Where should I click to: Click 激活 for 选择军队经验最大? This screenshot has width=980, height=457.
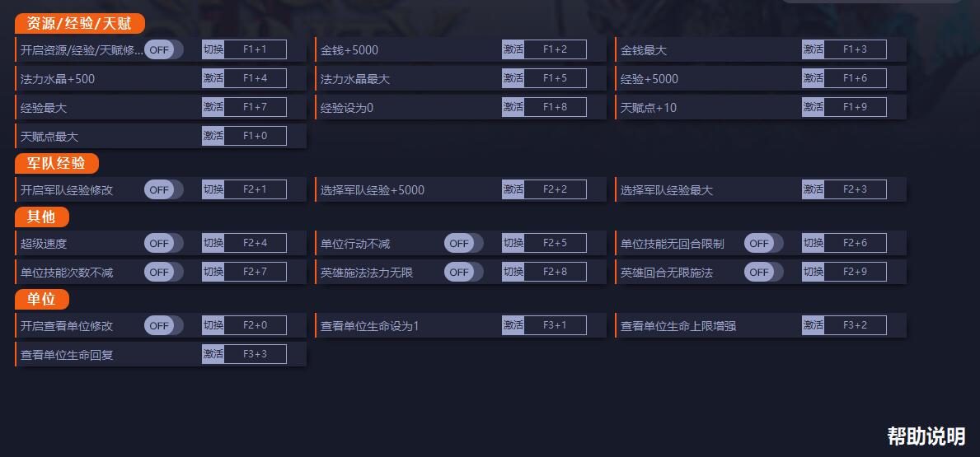coord(814,189)
